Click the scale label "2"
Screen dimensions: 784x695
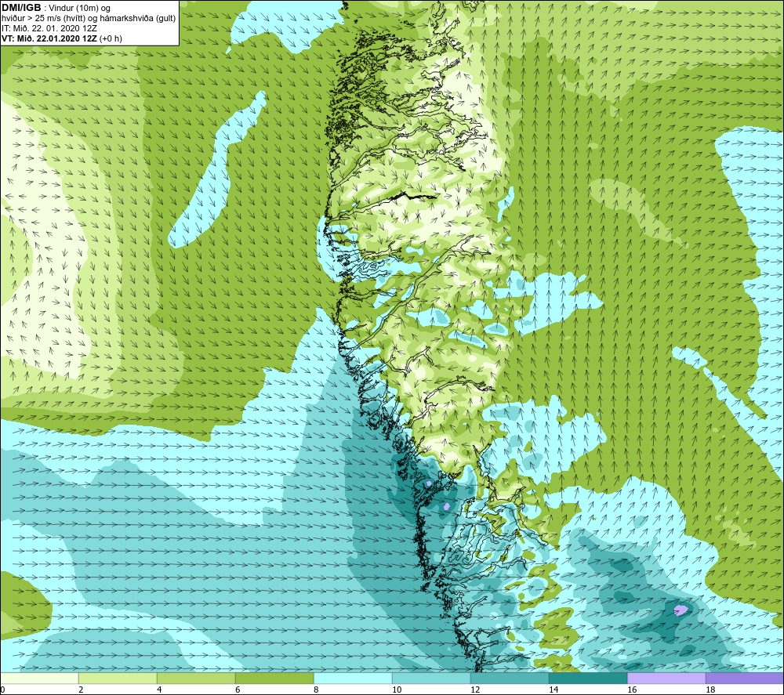[81, 690]
